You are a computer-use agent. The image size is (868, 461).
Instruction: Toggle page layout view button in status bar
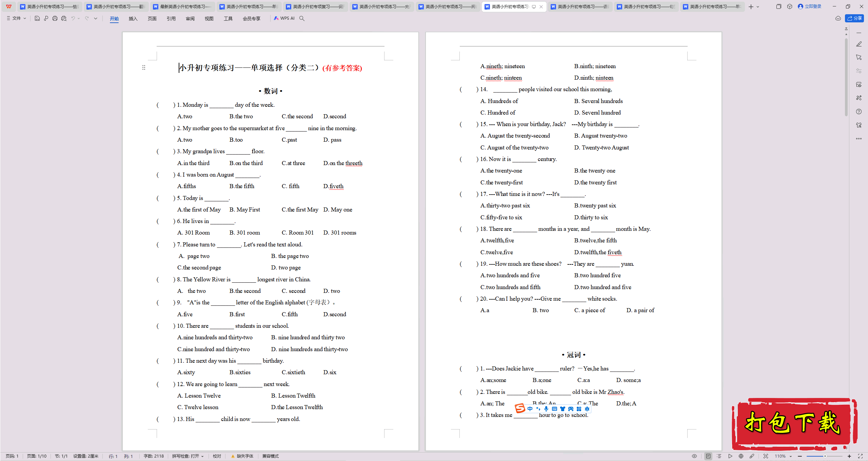708,456
